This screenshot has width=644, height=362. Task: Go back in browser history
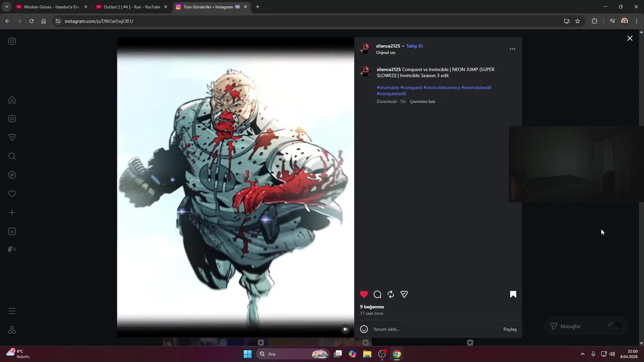pos(7,21)
